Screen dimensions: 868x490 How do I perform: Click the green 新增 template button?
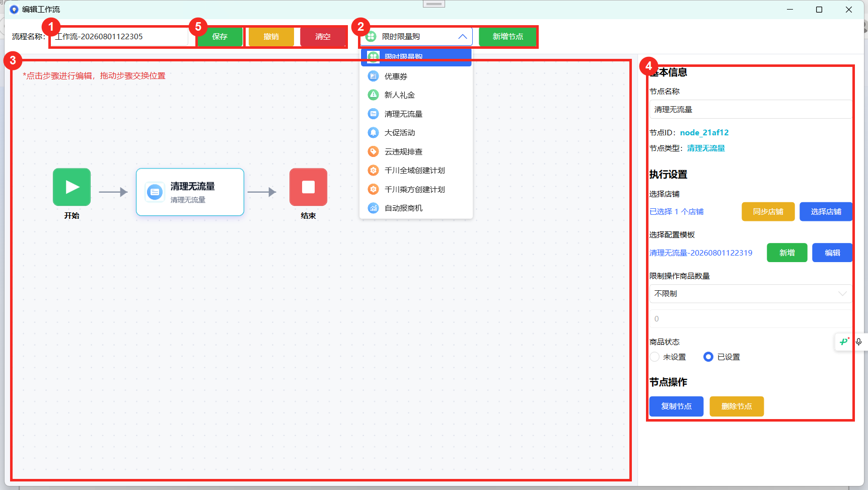(787, 253)
